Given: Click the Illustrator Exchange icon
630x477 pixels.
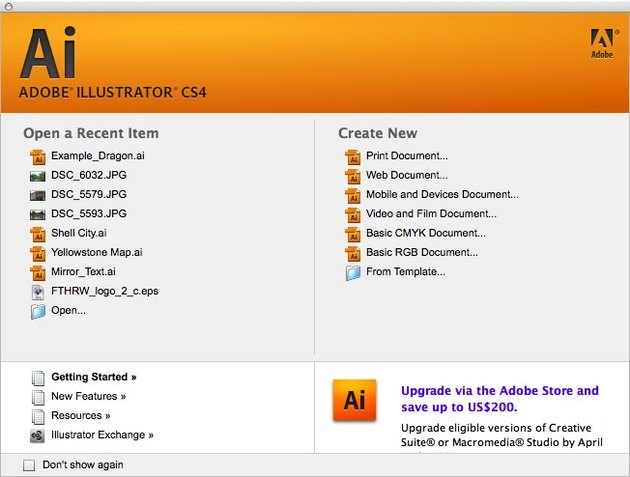Looking at the screenshot, I should coord(37,436).
